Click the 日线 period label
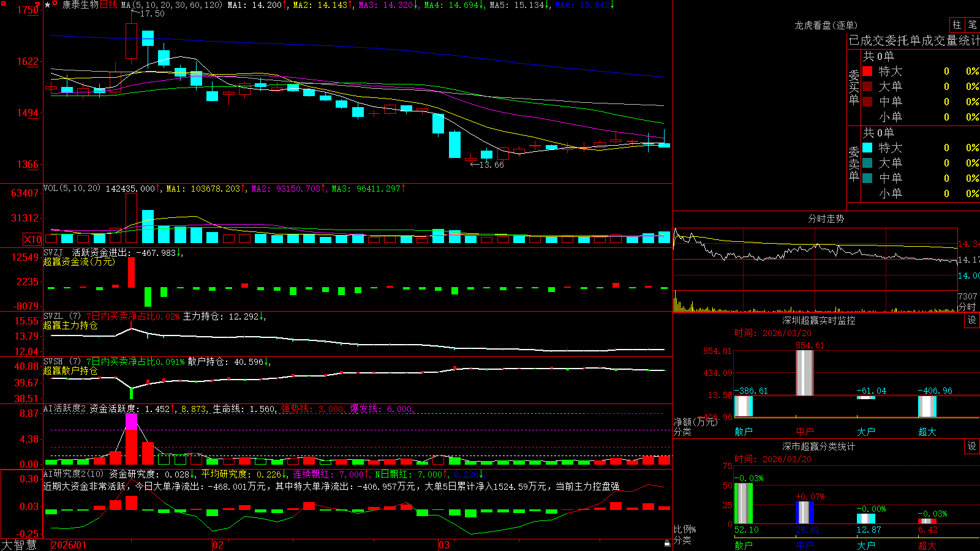This screenshot has width=980, height=551. [x=108, y=5]
